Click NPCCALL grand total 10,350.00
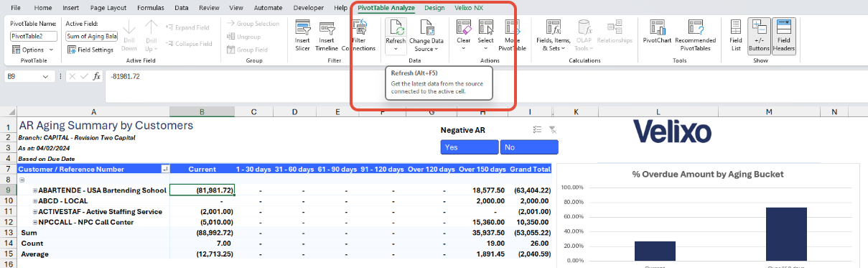Image resolution: width=868 pixels, height=268 pixels. click(x=531, y=223)
